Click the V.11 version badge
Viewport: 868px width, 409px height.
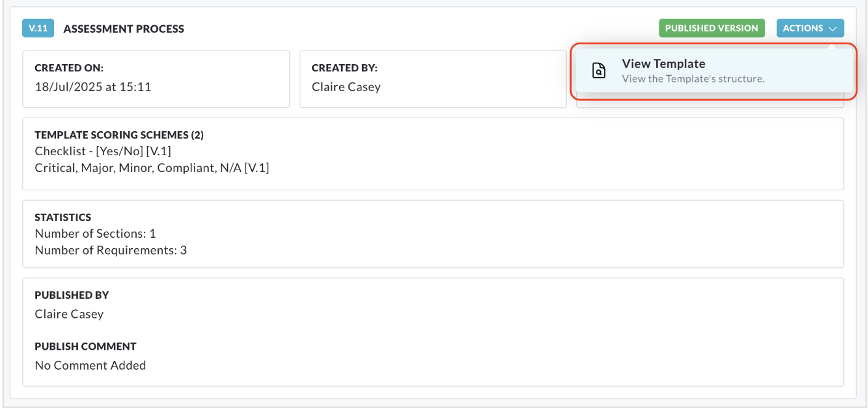(38, 28)
